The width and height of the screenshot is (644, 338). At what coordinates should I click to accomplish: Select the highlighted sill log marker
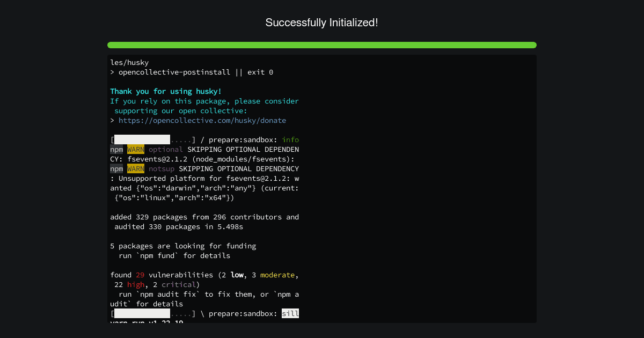click(290, 313)
